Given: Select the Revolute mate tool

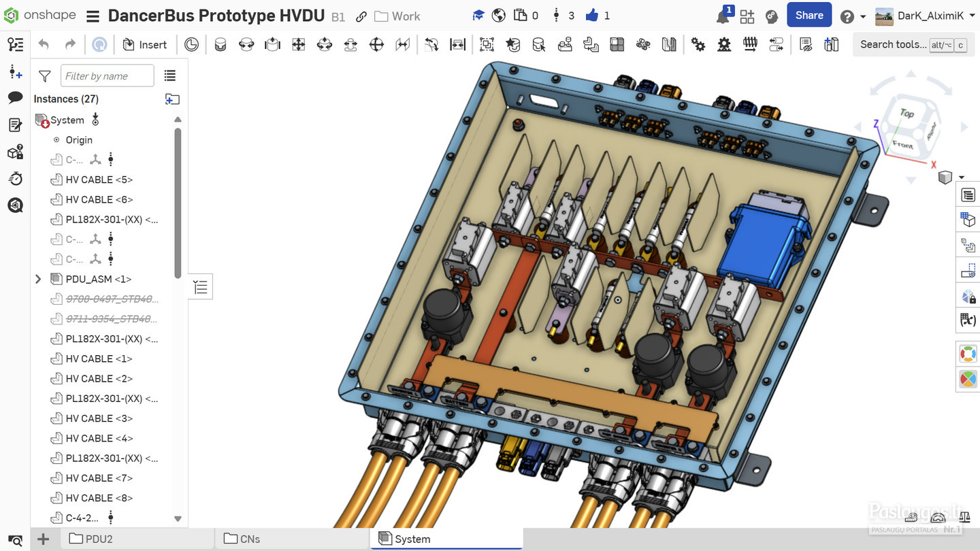Looking at the screenshot, I should pos(246,45).
